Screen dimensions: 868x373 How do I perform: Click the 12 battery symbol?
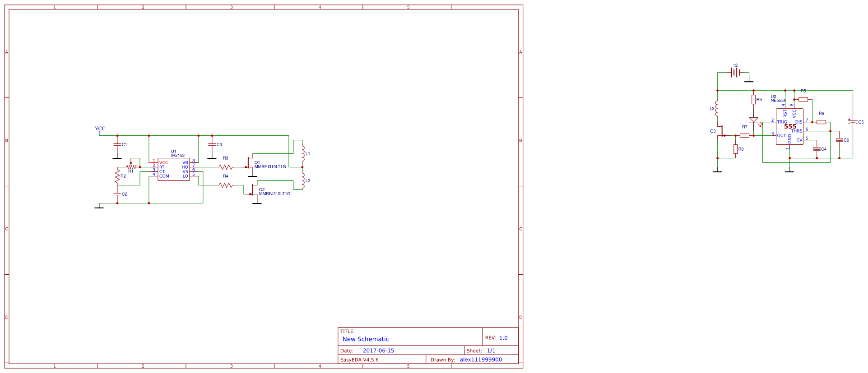pos(735,72)
